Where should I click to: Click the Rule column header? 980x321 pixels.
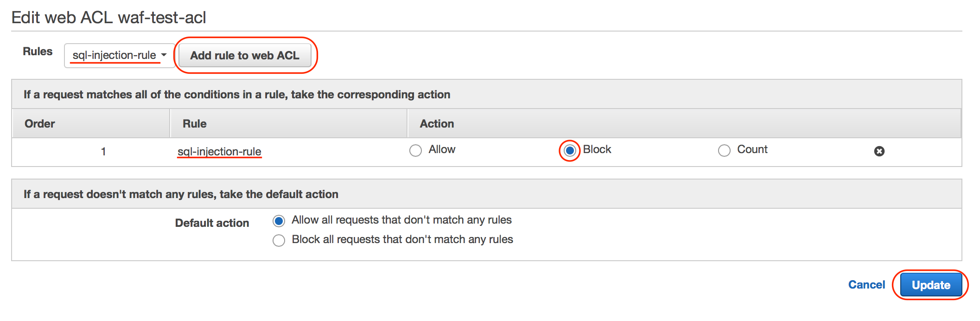(x=194, y=123)
